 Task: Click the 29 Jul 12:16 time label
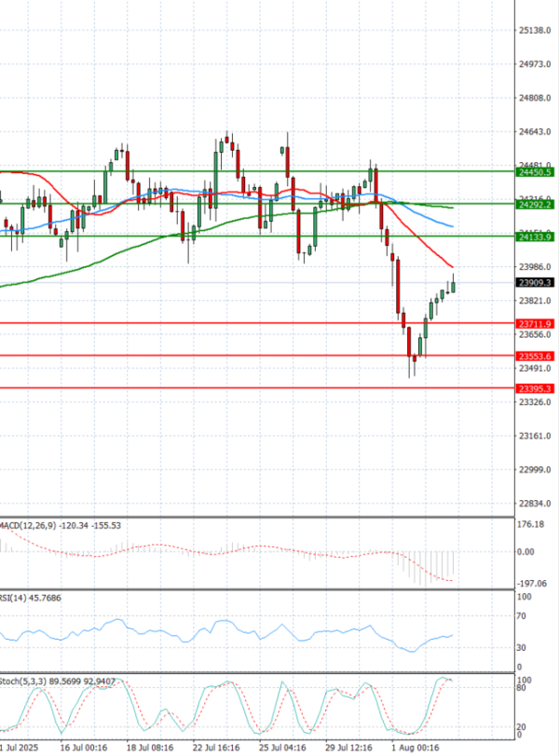[348, 748]
